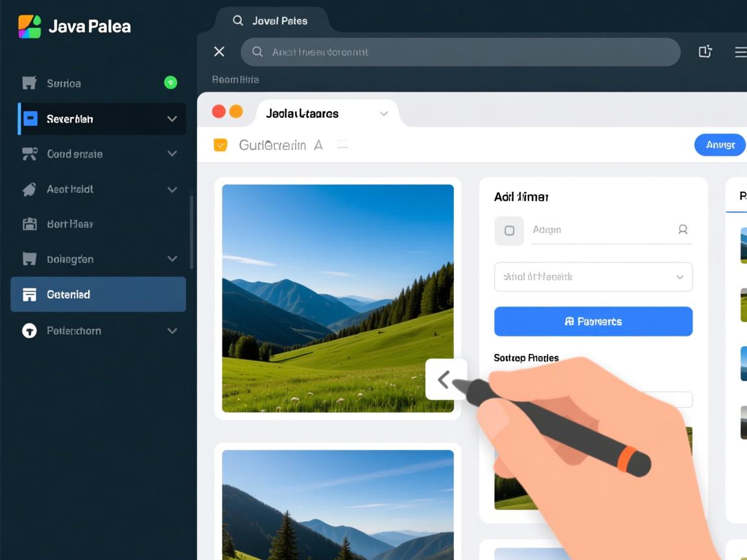The height and width of the screenshot is (560, 747).
Task: Click the top mountain meadow image thumbnail
Action: [x=338, y=298]
